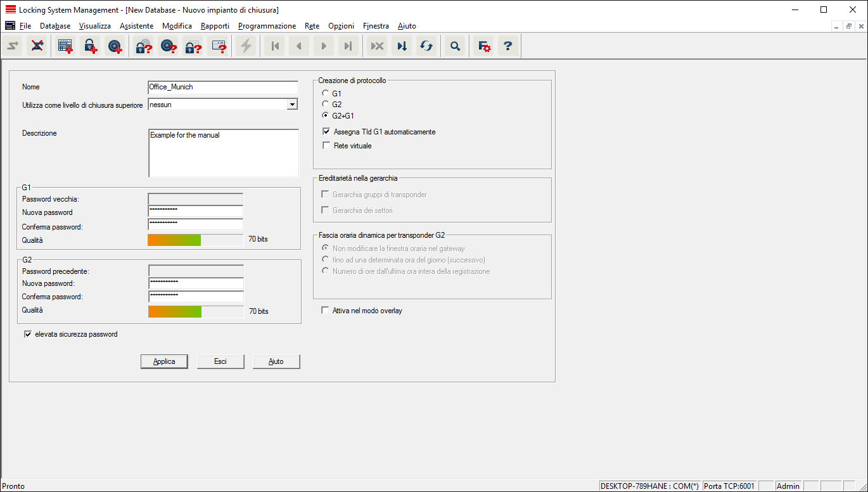Select the G2 protocol radio button
This screenshot has height=492, width=868.
click(x=326, y=105)
